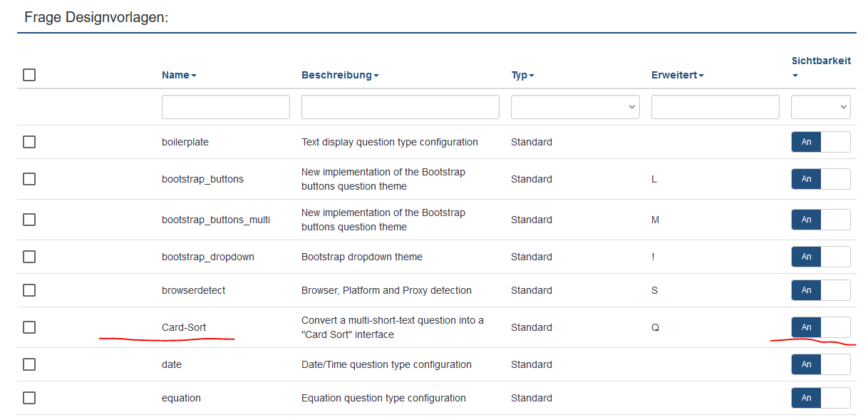
Task: Tick the select-all checkbox in header
Action: tap(29, 75)
